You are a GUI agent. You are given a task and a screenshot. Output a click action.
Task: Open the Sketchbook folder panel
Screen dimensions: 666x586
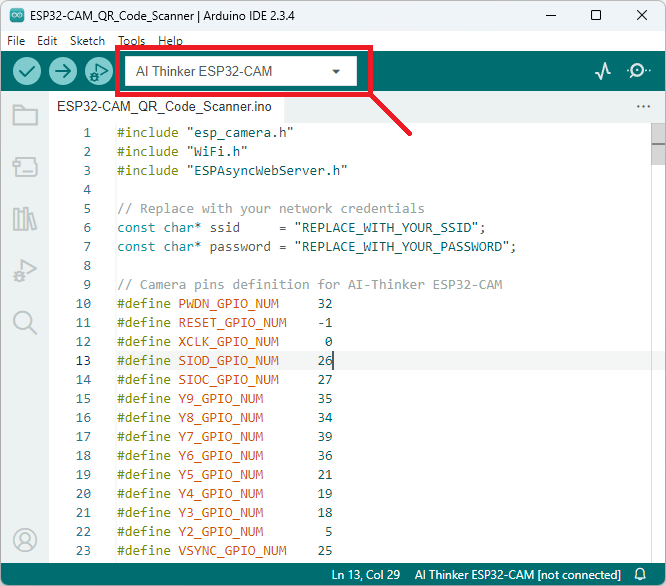25,115
